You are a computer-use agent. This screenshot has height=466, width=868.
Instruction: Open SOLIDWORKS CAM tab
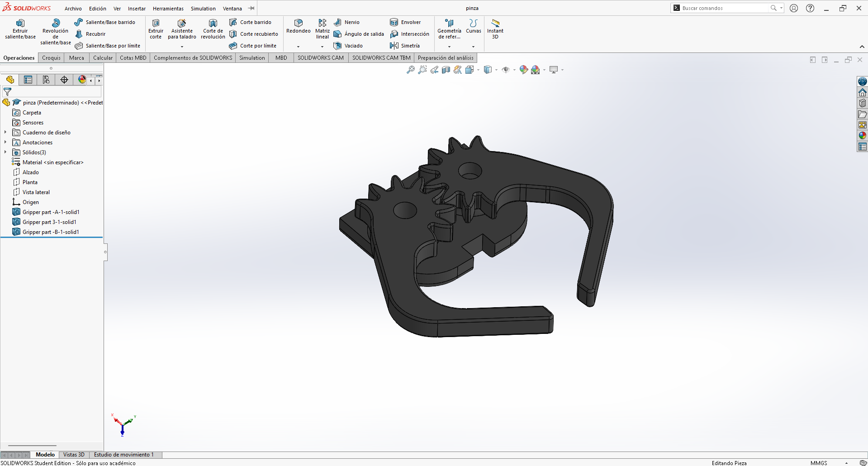tap(321, 58)
